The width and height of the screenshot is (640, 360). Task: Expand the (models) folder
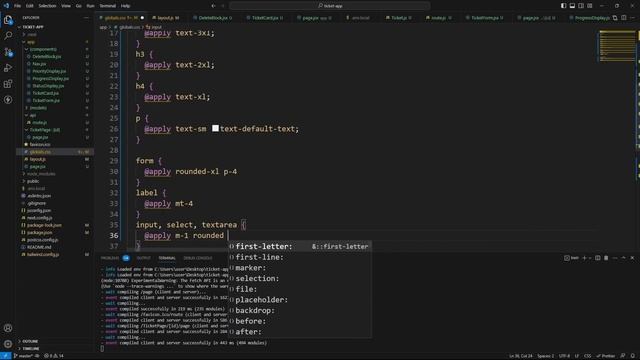55,108
